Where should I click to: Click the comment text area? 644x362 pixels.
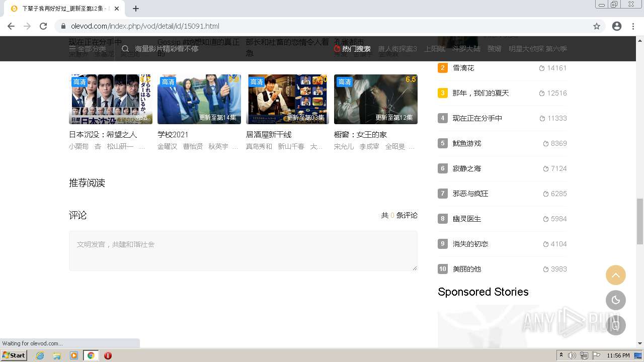(x=243, y=251)
